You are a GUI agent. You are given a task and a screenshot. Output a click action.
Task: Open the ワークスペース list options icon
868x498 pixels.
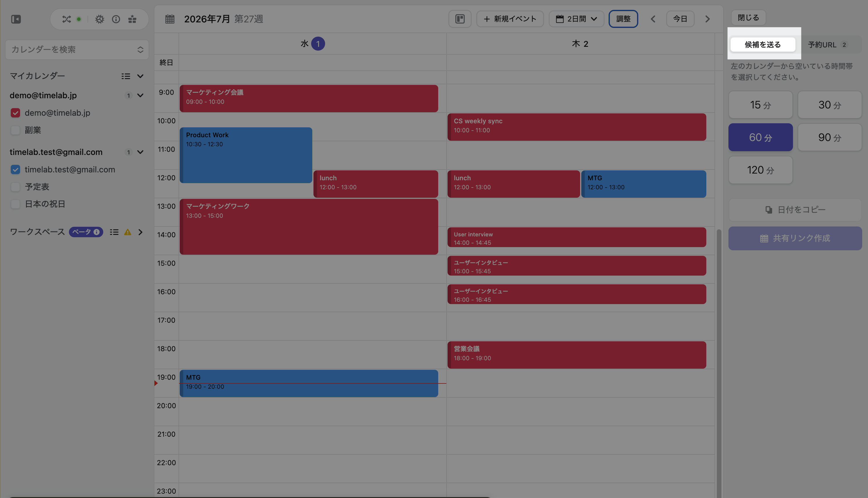point(114,232)
